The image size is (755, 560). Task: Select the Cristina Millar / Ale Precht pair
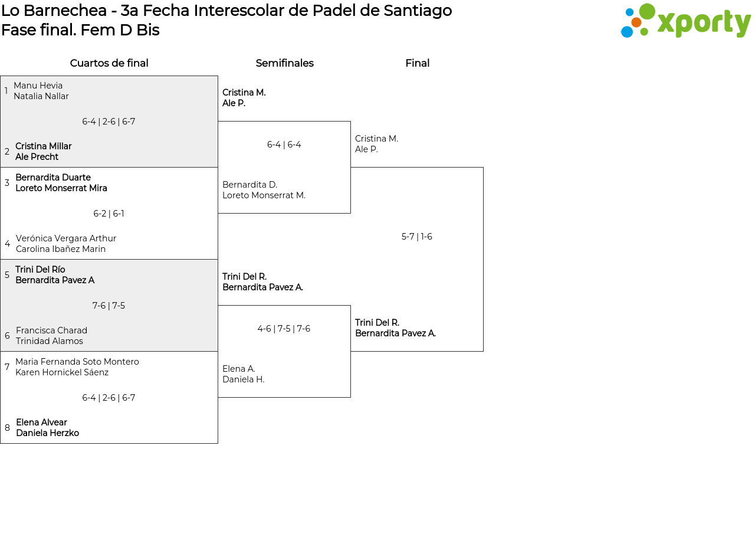[44, 152]
